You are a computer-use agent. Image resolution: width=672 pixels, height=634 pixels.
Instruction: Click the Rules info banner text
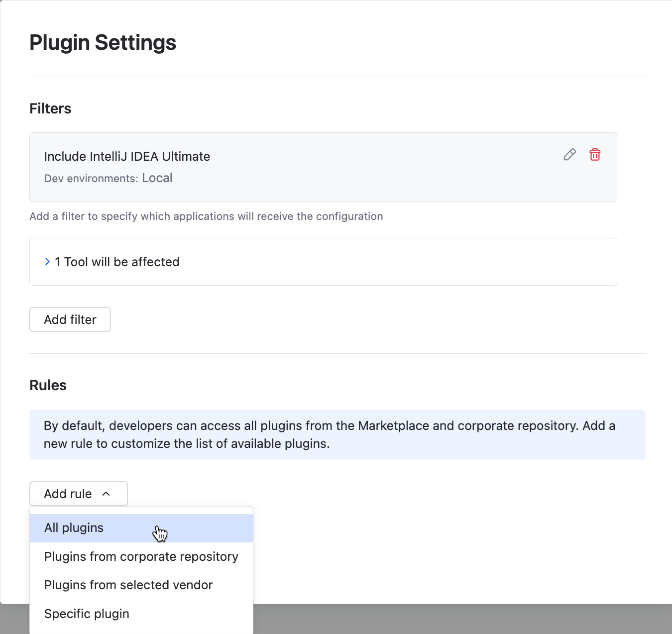pos(330,434)
